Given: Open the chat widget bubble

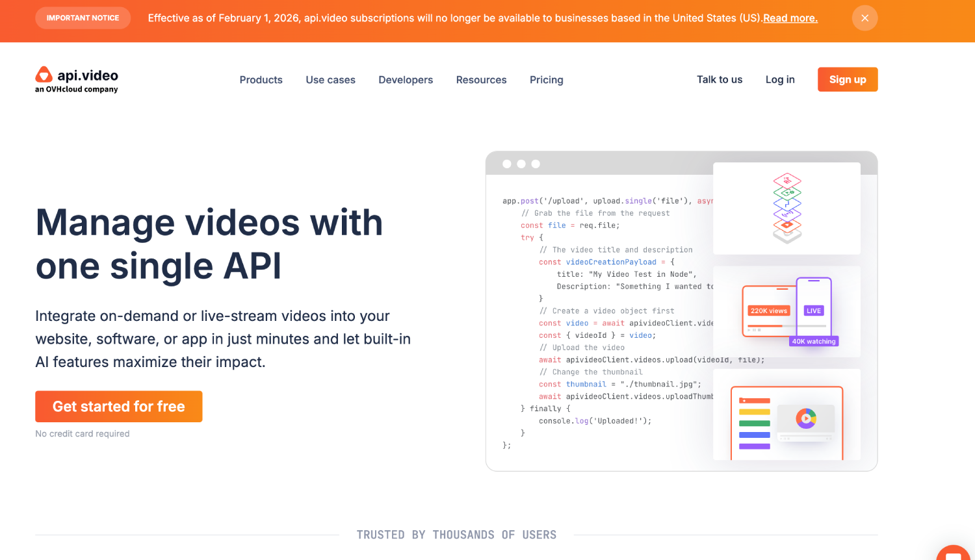Looking at the screenshot, I should tap(954, 554).
